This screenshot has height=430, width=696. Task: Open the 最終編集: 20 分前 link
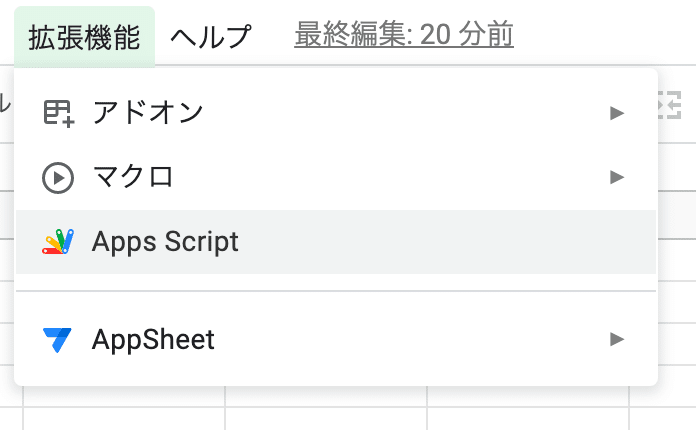click(404, 36)
